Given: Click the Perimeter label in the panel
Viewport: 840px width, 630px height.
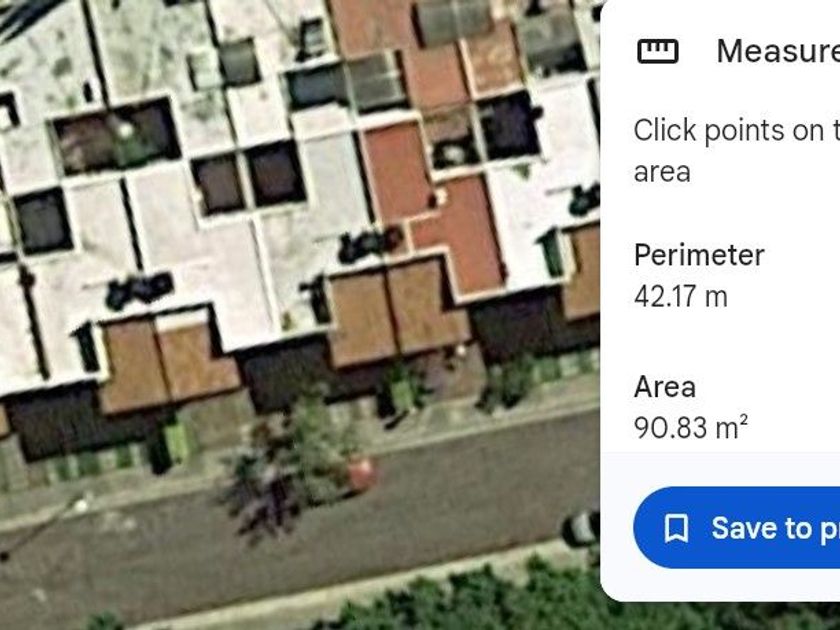Looking at the screenshot, I should (699, 255).
